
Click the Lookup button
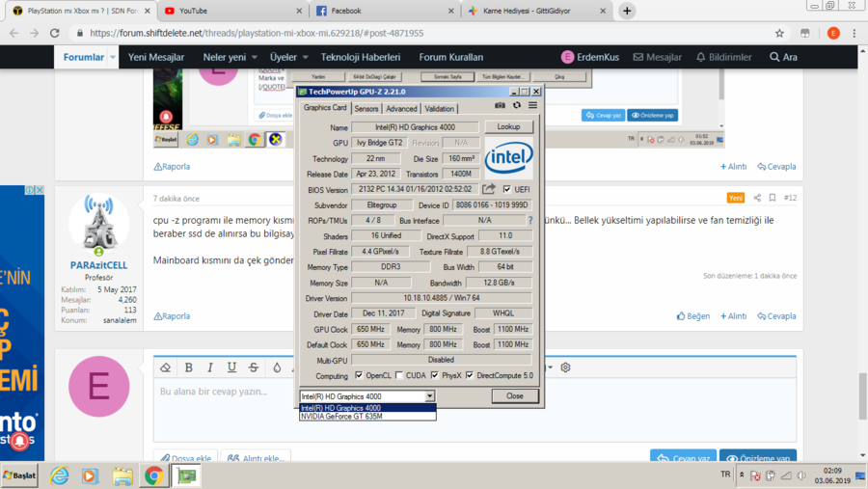508,126
